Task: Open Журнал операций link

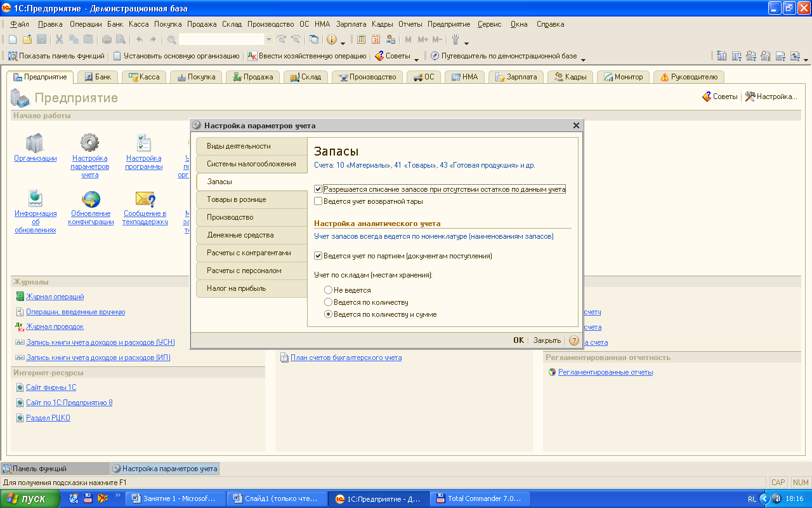Action: point(55,297)
